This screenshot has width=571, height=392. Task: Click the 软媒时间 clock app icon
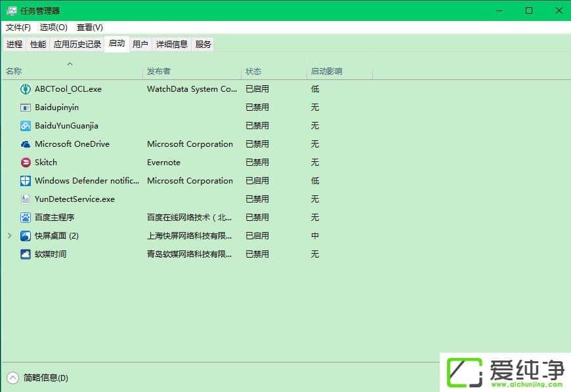tap(25, 254)
